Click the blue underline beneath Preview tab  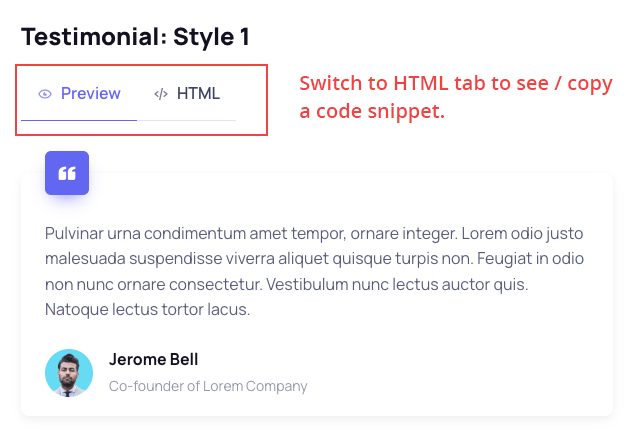pyautogui.click(x=79, y=120)
